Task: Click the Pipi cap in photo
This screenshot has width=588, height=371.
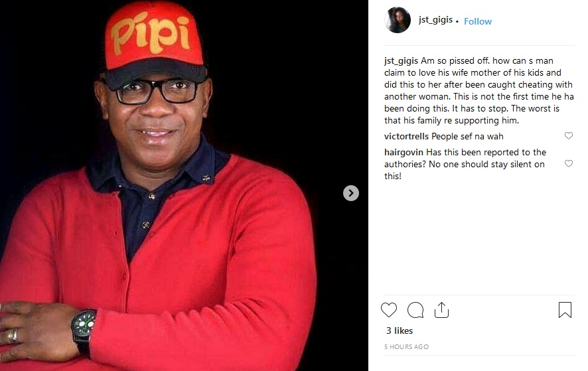Action: [155, 42]
